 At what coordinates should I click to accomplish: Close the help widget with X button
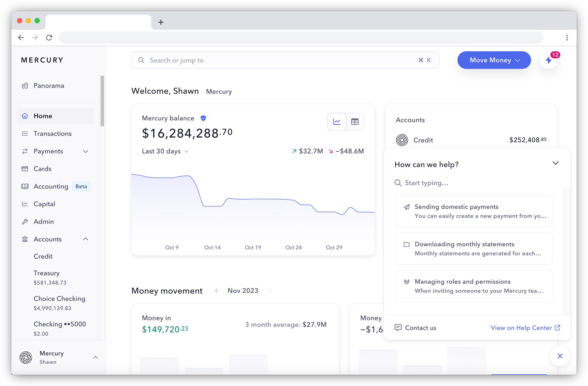click(x=560, y=356)
